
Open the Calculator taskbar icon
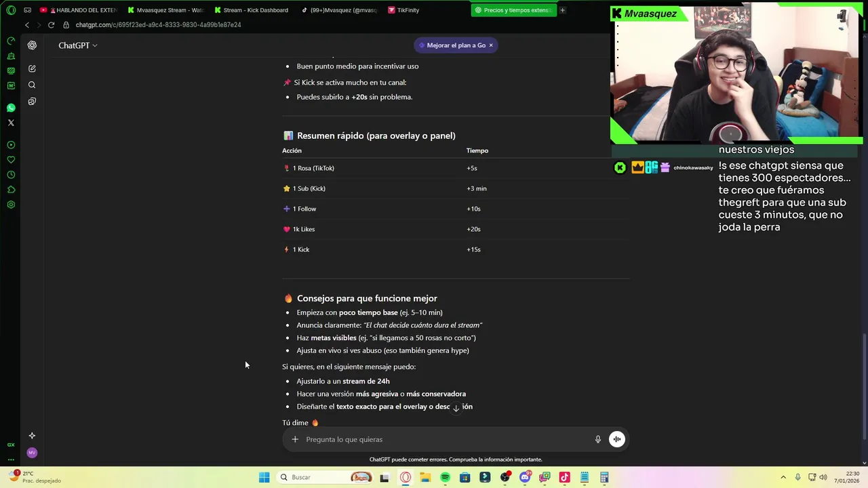tap(604, 477)
